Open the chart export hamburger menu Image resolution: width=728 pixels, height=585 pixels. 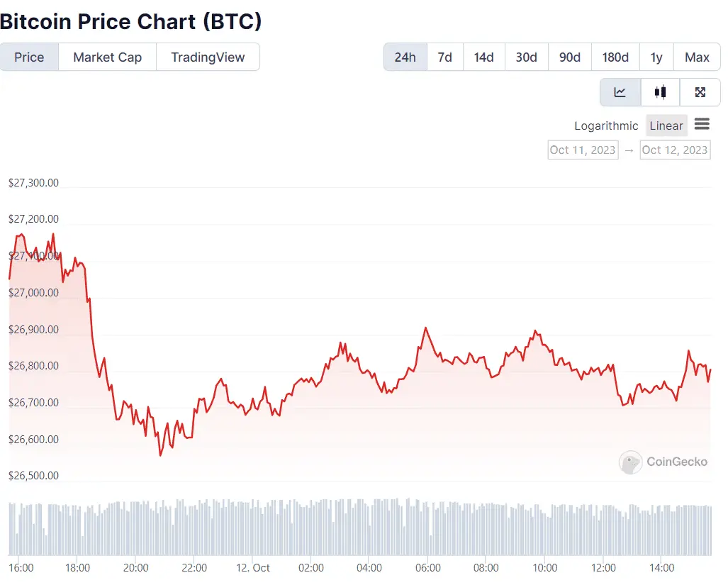pos(702,125)
